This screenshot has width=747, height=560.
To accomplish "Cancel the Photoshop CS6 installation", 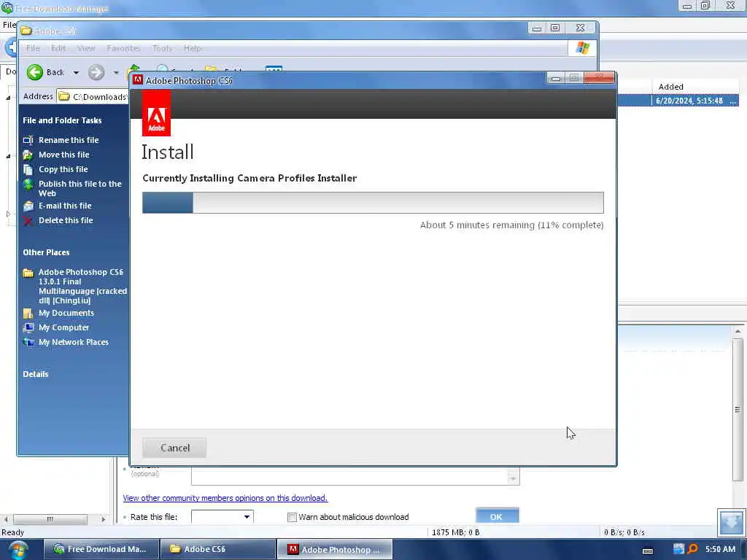I will coord(174,448).
